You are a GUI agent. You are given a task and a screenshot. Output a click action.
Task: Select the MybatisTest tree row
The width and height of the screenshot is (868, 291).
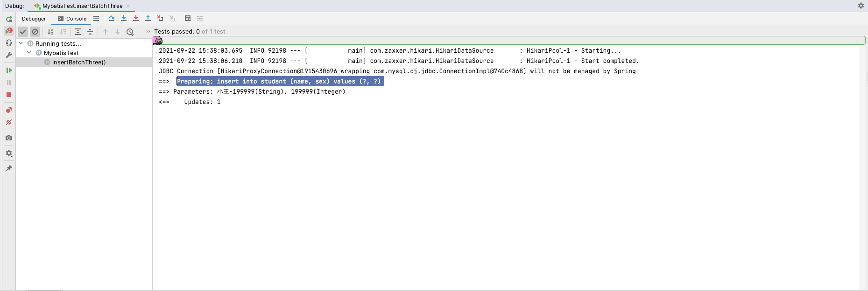[84, 53]
